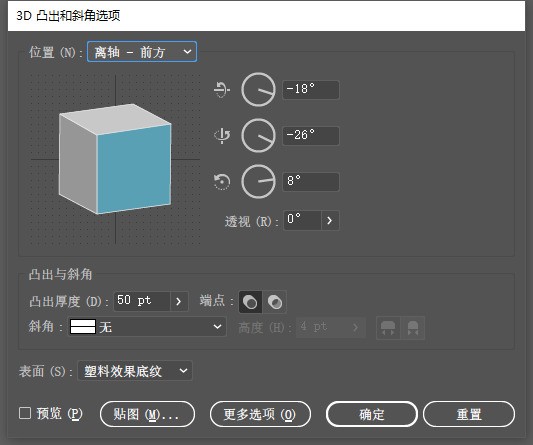Click the Z-axis rotation icon
Viewport: 533px width, 445px height.
click(x=222, y=182)
